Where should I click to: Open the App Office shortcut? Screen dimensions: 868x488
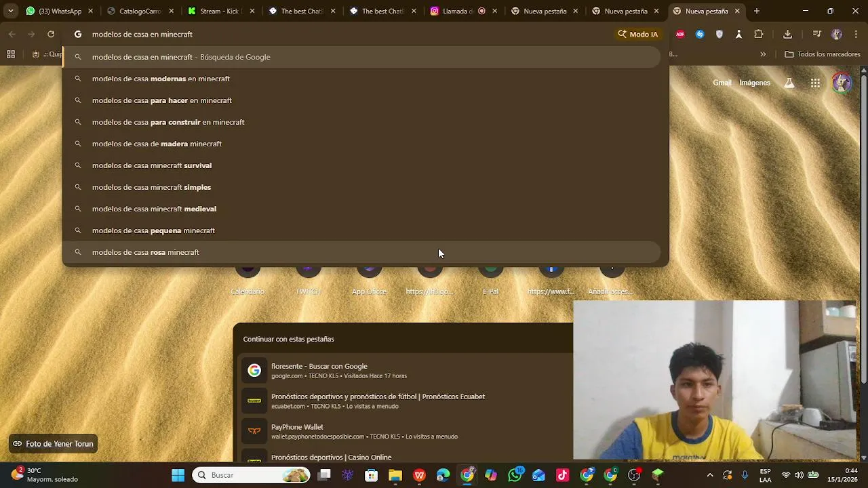pyautogui.click(x=369, y=279)
